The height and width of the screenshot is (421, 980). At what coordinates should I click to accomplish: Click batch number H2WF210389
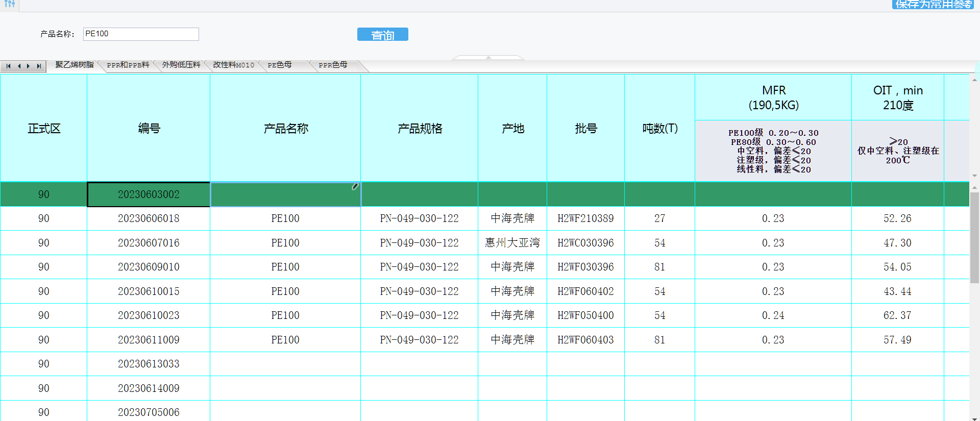pyautogui.click(x=586, y=218)
